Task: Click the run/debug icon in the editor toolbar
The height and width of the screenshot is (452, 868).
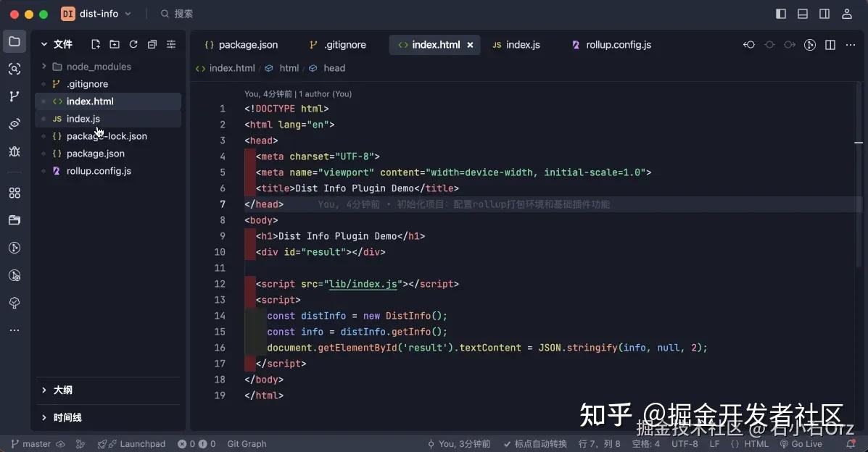Action: click(x=809, y=44)
